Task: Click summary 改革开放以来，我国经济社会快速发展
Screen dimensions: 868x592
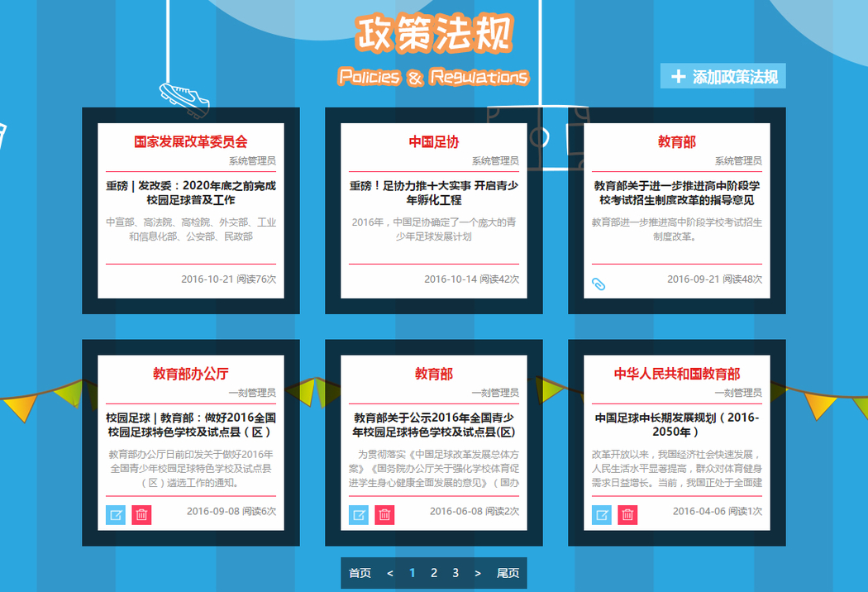Action: 677,469
